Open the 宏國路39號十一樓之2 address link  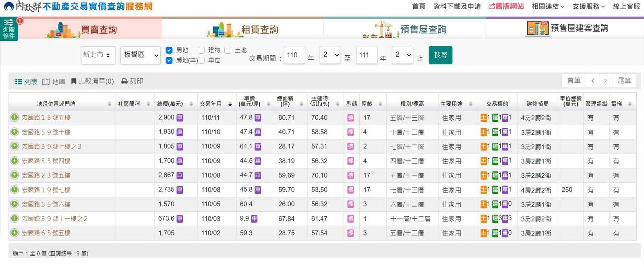[54, 219]
